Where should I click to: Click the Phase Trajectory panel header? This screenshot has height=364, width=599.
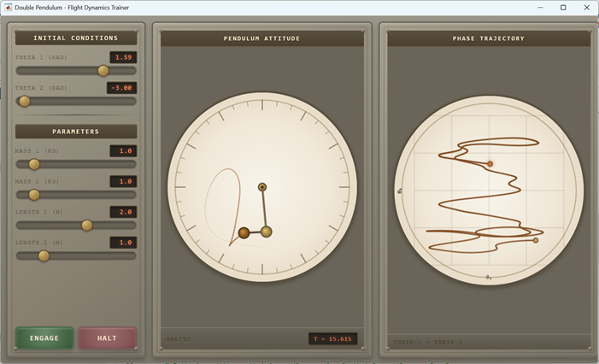point(489,38)
